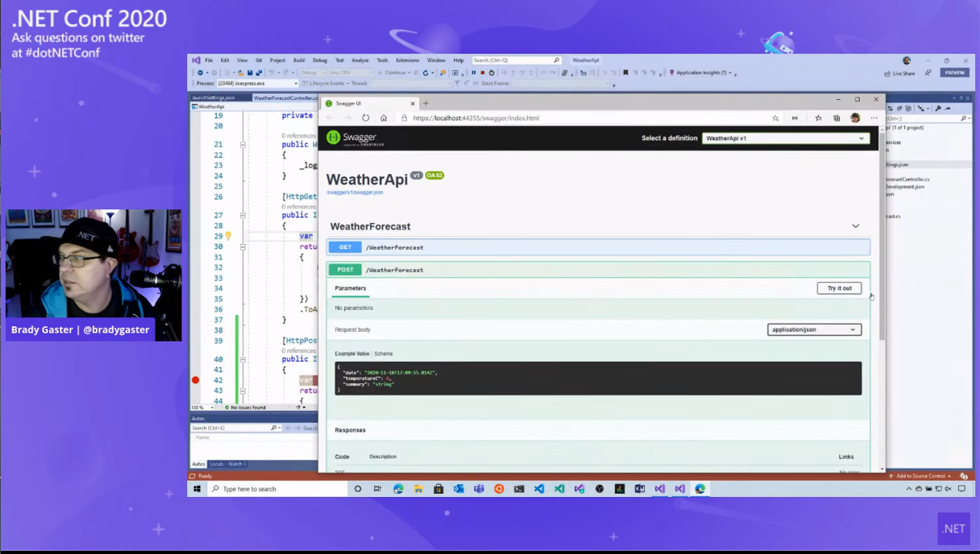Screen dimensions: 980x554
Task: Click the Home icon in the Edge toolbar
Action: 384,118
